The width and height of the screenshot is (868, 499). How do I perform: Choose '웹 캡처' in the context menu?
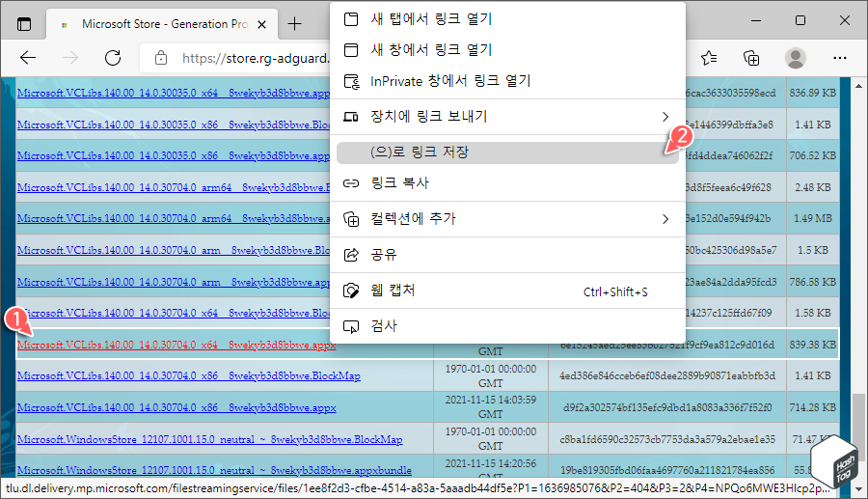[x=507, y=291]
